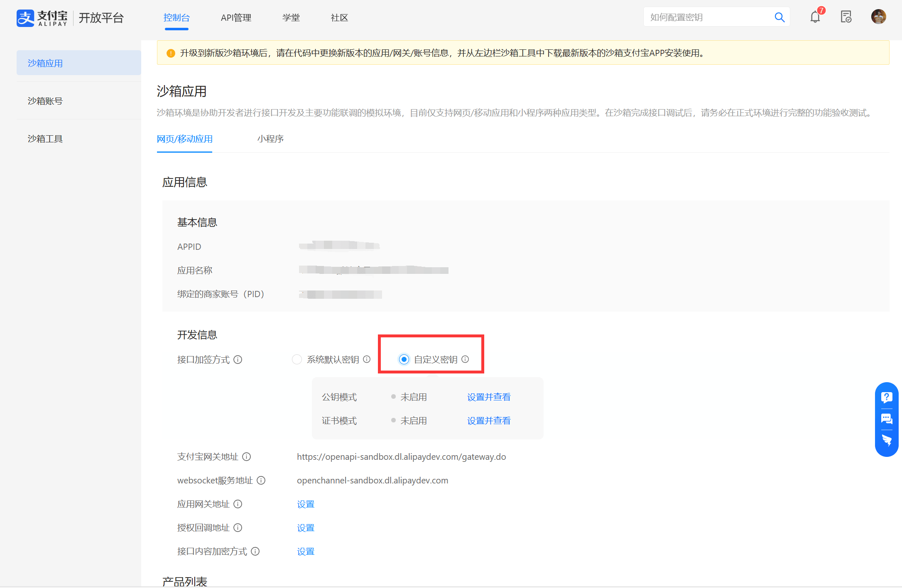Screen dimensions: 902x588
Task: Open the notification bell
Action: click(815, 17)
